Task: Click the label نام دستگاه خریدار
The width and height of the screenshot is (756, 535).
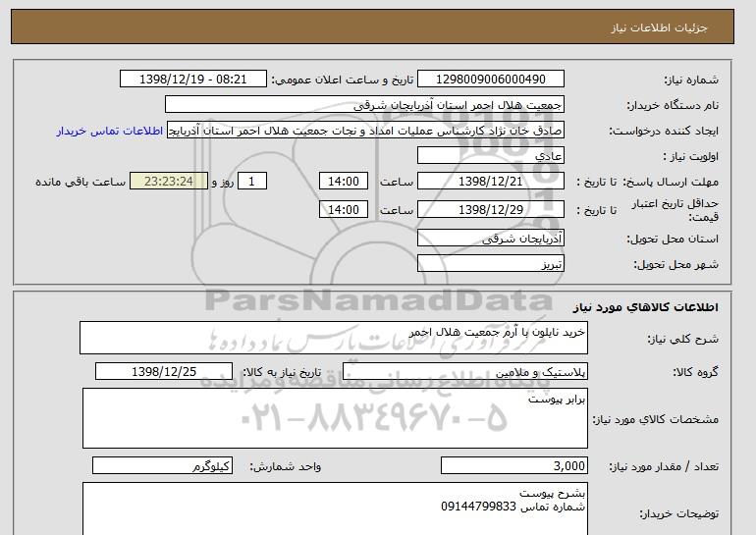Action: point(673,105)
